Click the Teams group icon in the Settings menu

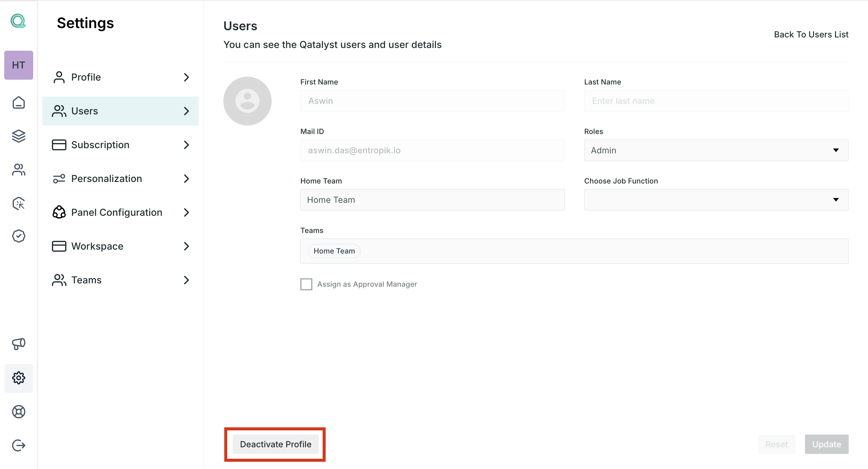coord(59,280)
